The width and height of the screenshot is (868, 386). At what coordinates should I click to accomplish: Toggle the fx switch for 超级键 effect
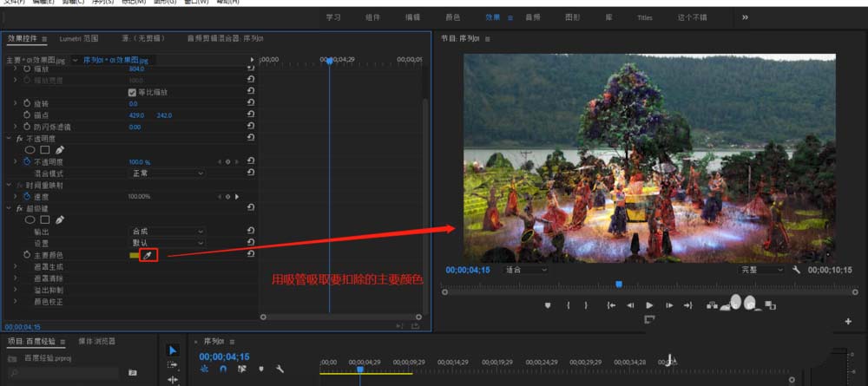[20, 208]
